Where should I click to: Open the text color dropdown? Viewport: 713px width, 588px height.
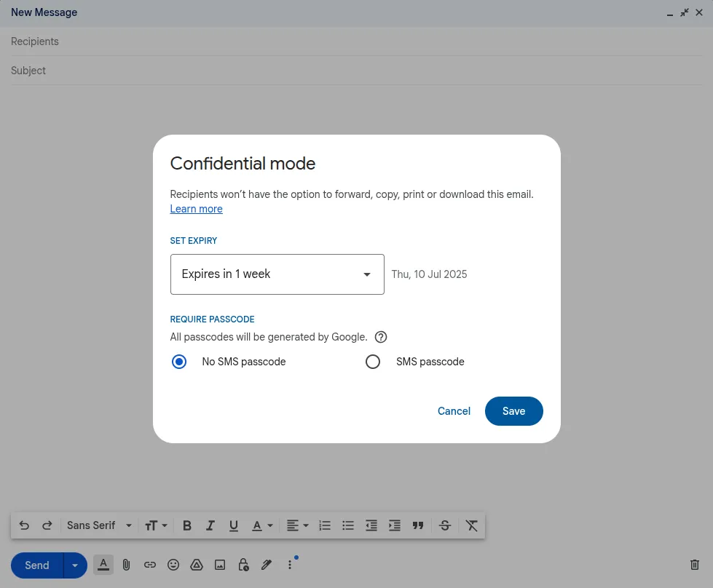pos(262,525)
